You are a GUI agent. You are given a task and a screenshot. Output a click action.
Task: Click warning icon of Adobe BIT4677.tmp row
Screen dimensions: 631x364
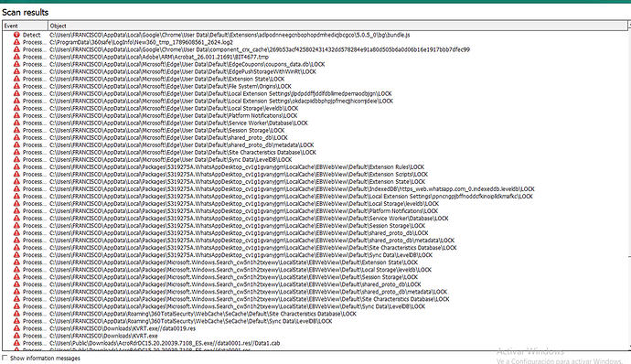16,57
